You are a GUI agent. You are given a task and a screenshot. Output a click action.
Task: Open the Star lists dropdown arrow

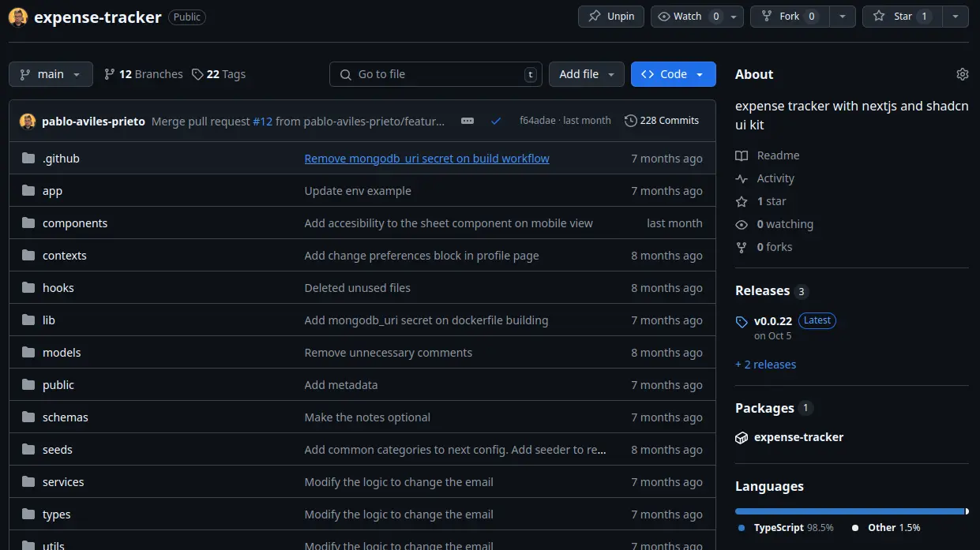pyautogui.click(x=956, y=17)
